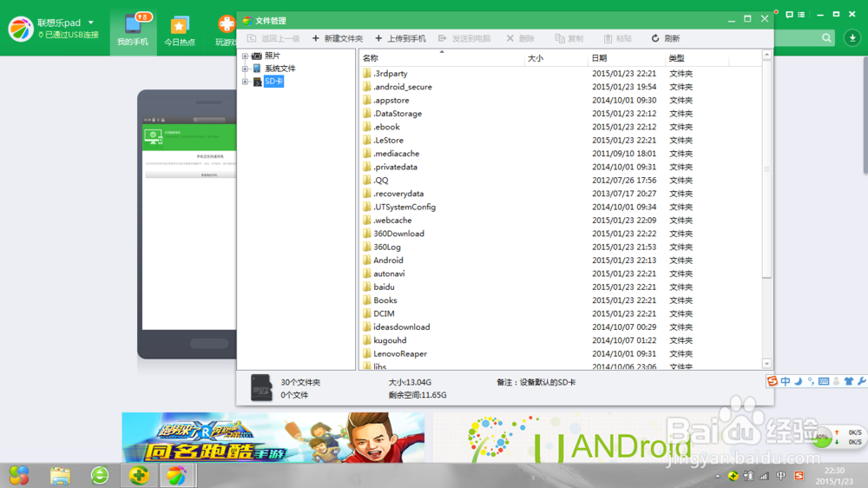Click the 复制 copy toolbar button
The image size is (868, 488).
tap(569, 38)
